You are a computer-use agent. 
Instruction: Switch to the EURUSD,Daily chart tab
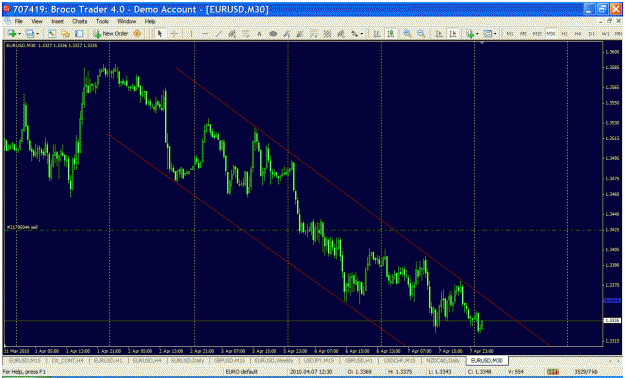188,360
